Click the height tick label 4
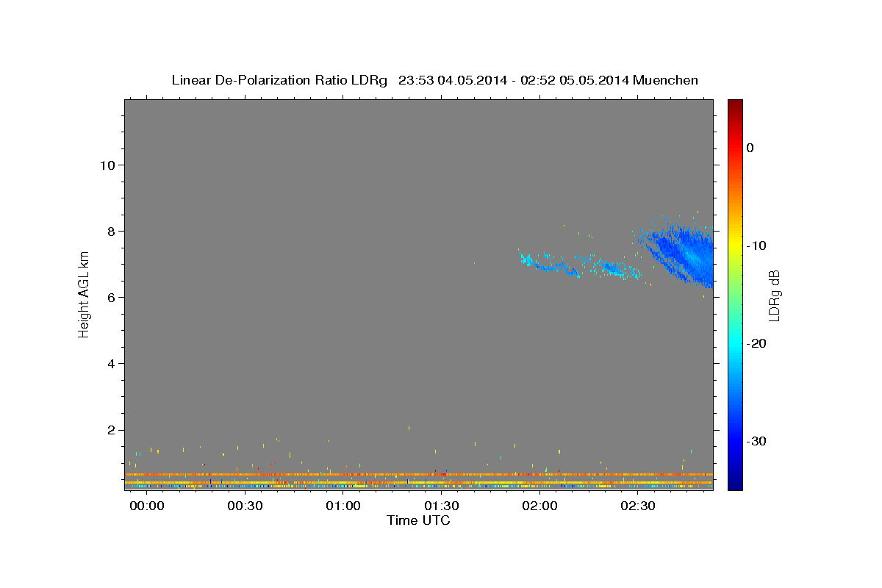This screenshot has height=588, width=882. pos(110,364)
